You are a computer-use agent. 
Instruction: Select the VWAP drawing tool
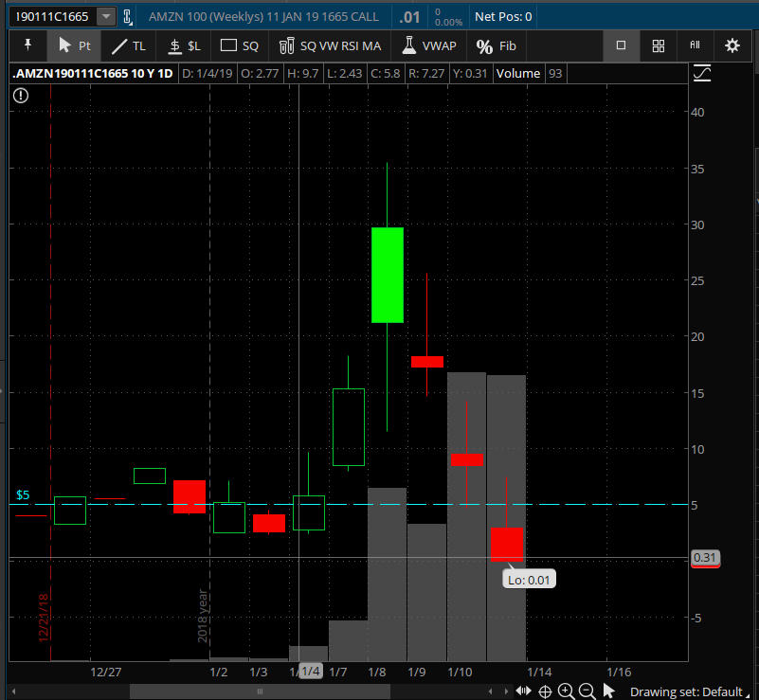pyautogui.click(x=428, y=45)
